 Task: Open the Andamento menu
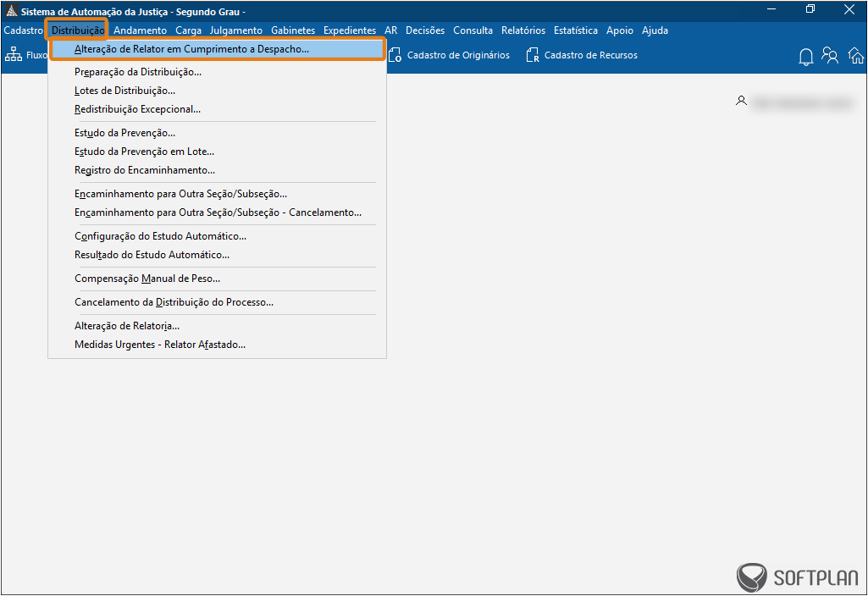click(140, 30)
